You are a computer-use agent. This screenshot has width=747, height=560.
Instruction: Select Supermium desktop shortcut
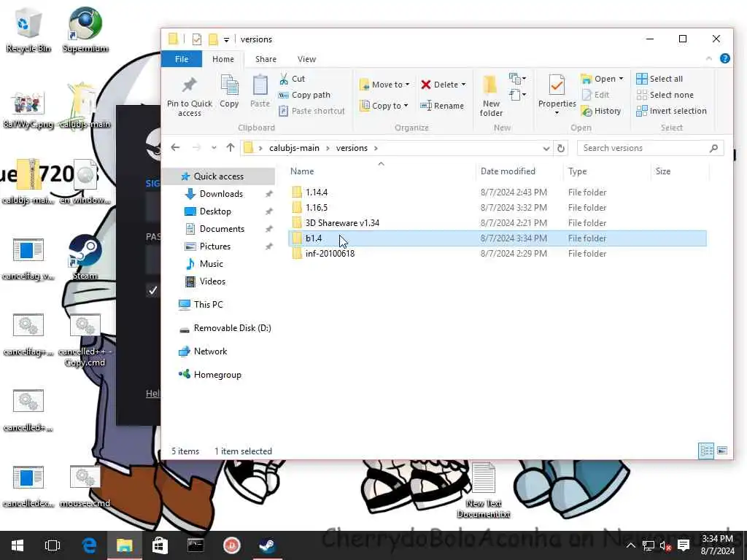[85, 29]
